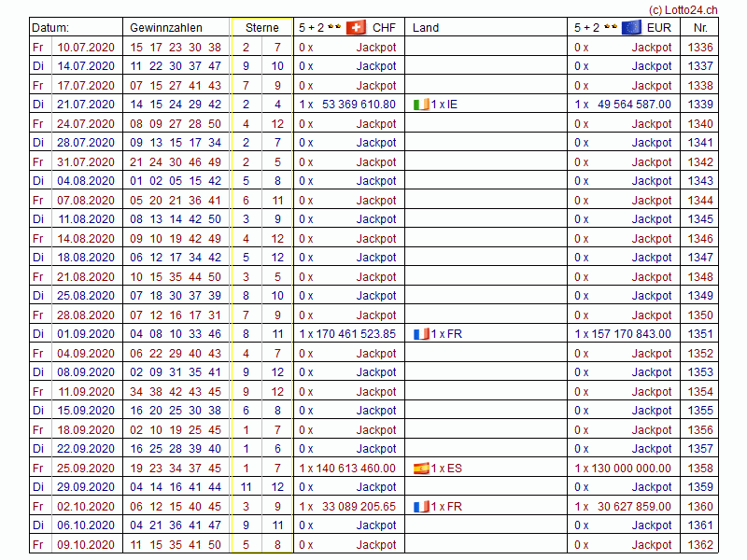Click the date 01.09.2020
The width and height of the screenshot is (747, 560).
[86, 334]
